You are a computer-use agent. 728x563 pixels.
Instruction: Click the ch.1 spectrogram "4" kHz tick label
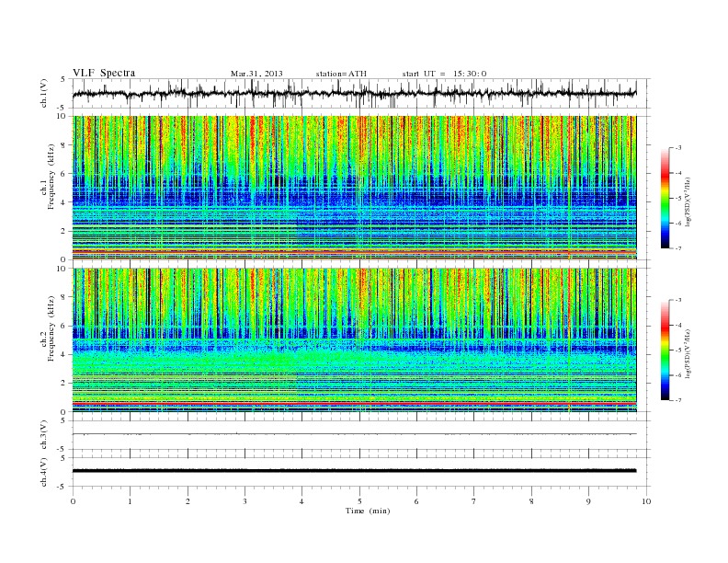(x=64, y=202)
